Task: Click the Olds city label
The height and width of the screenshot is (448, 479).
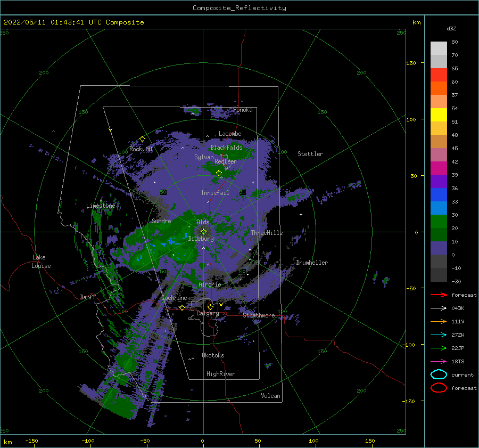Action: coord(203,222)
